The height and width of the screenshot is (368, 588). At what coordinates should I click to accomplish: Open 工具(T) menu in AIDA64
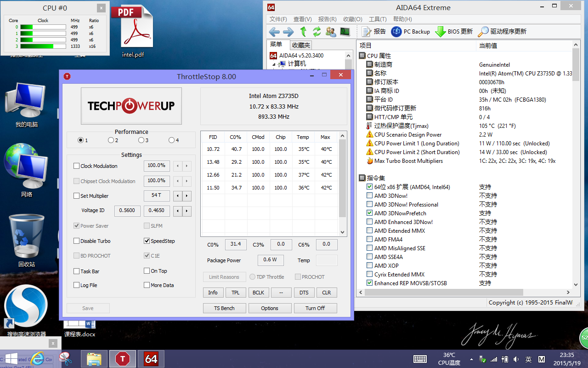378,19
